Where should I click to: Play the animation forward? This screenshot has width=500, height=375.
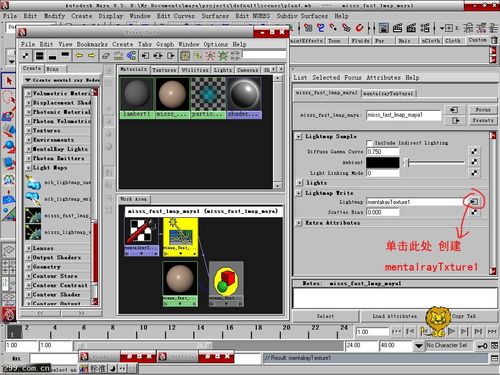[x=451, y=331]
